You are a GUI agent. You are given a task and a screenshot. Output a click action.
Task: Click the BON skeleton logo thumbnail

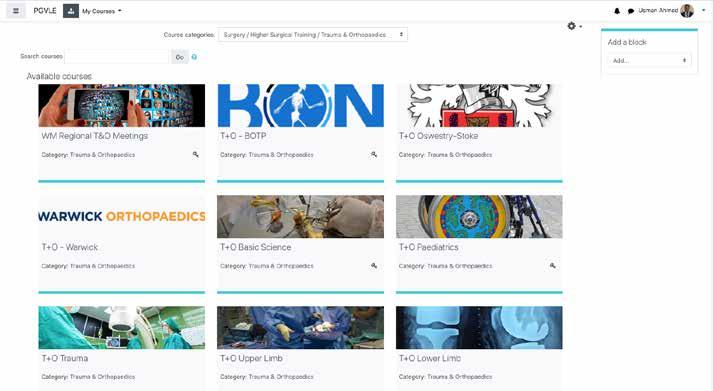pos(301,105)
